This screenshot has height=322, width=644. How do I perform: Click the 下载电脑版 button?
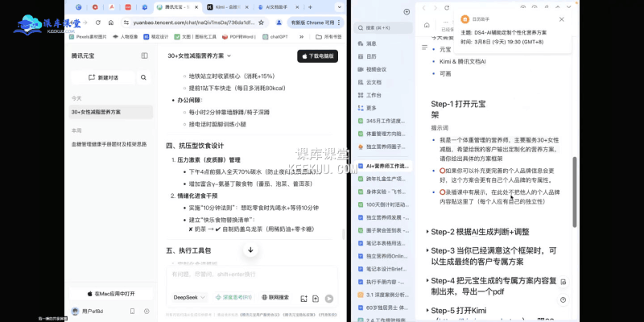[x=317, y=56]
